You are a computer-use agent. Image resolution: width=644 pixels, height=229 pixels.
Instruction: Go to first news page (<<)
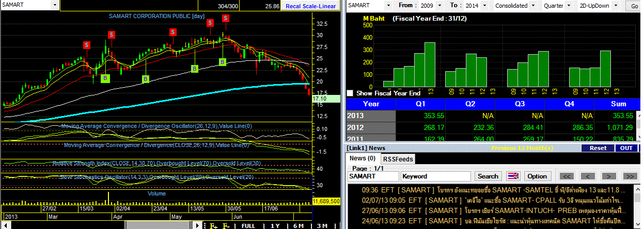(x=567, y=176)
